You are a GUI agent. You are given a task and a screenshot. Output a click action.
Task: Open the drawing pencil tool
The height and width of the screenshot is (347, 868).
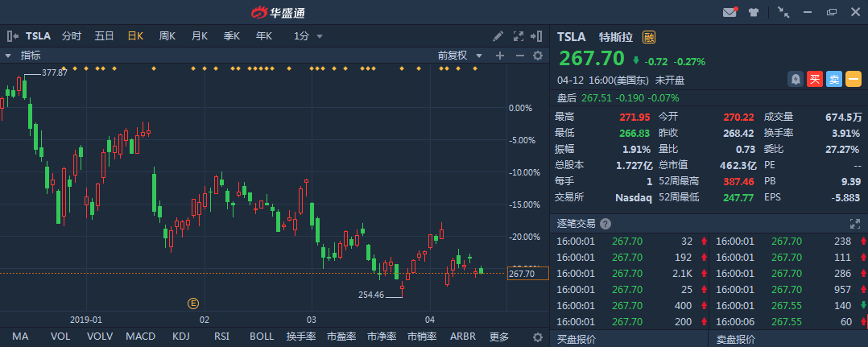[498, 36]
